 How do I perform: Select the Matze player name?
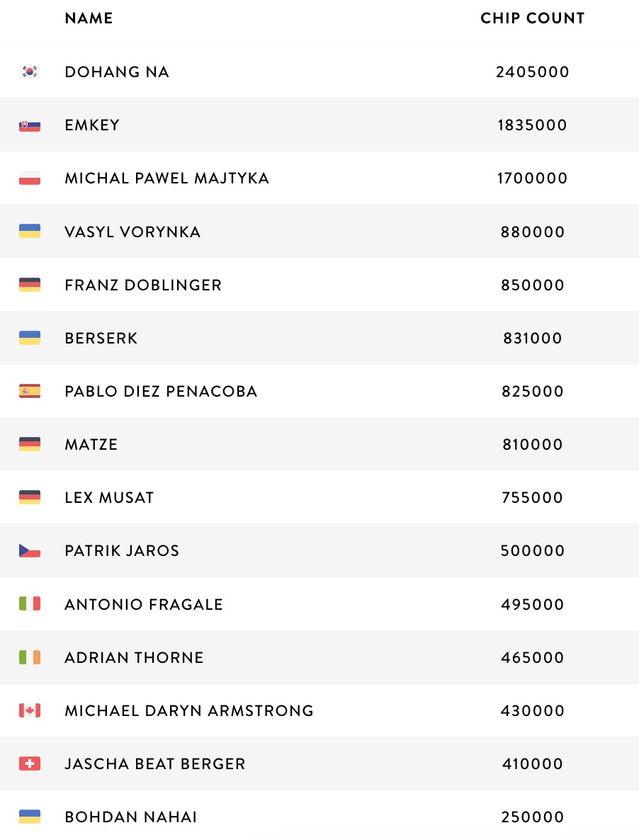91,445
